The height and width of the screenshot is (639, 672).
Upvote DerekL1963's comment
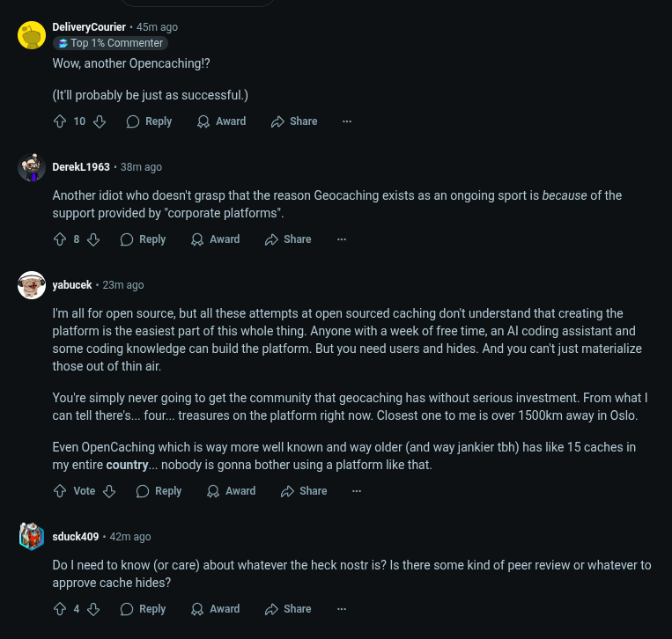pos(60,239)
